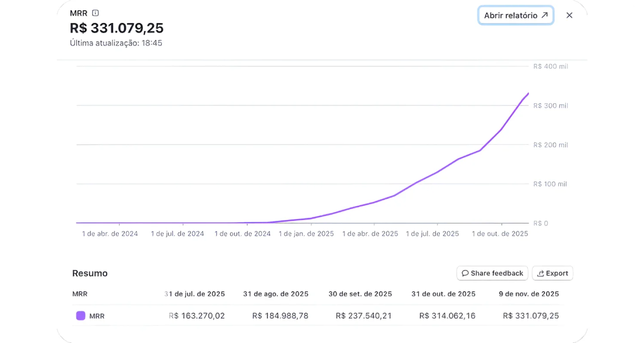Select the 30 de set. de 2025 column header
Image resolution: width=644 pixels, height=343 pixels.
pyautogui.click(x=360, y=294)
